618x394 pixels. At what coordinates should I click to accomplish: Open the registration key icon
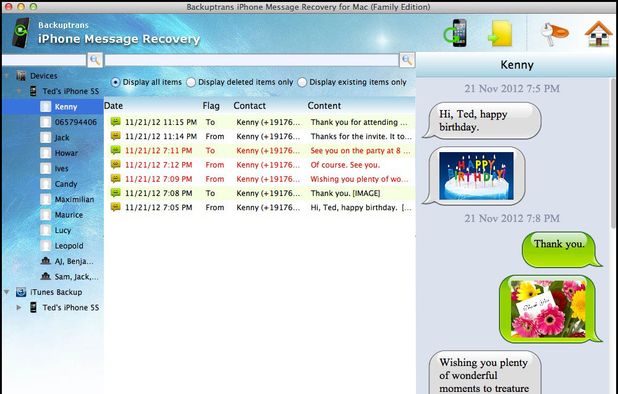(x=554, y=33)
